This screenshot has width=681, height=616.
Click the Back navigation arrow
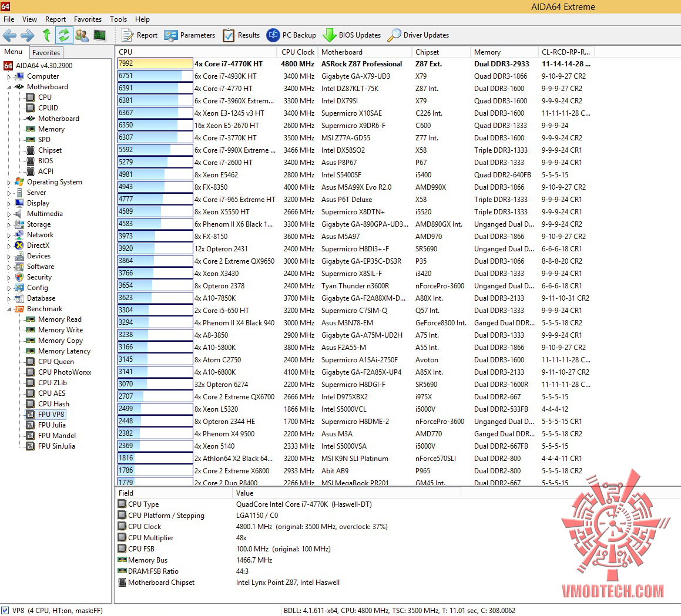click(x=9, y=35)
